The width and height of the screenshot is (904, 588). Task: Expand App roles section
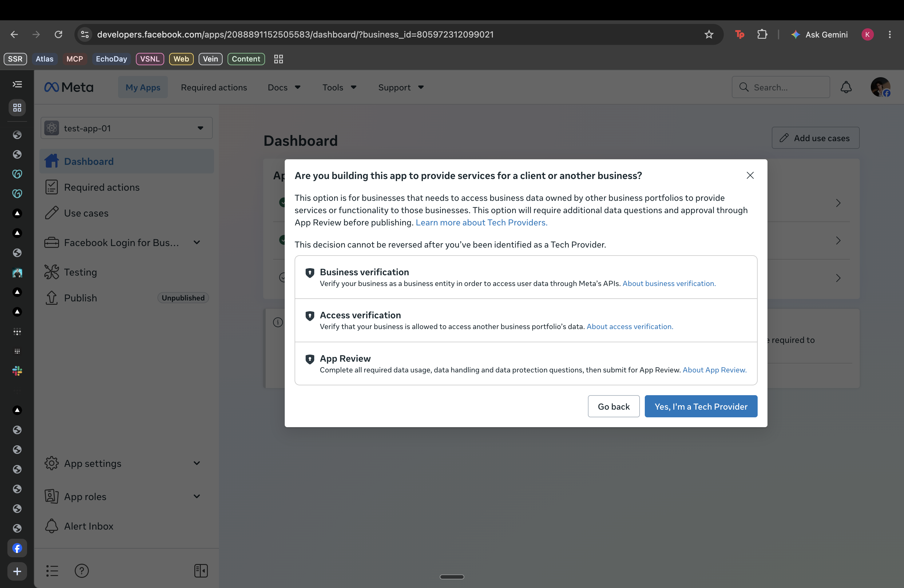point(126,496)
